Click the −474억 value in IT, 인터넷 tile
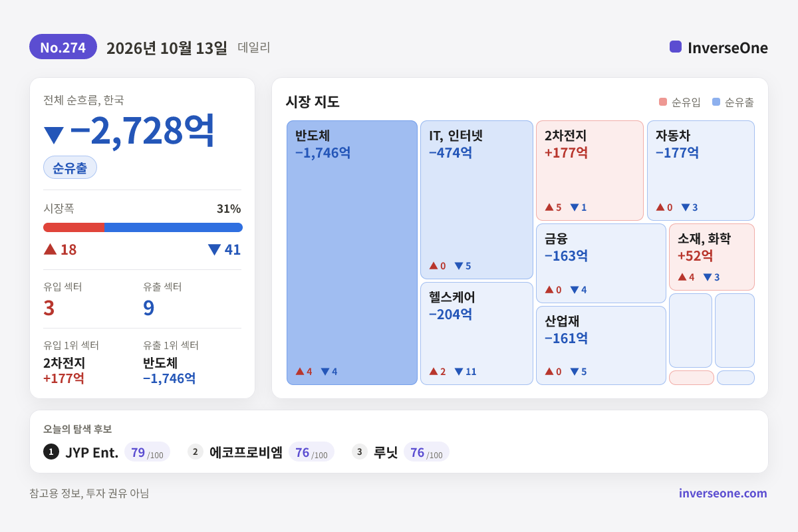Viewport: 798px width, 532px height. pos(451,153)
